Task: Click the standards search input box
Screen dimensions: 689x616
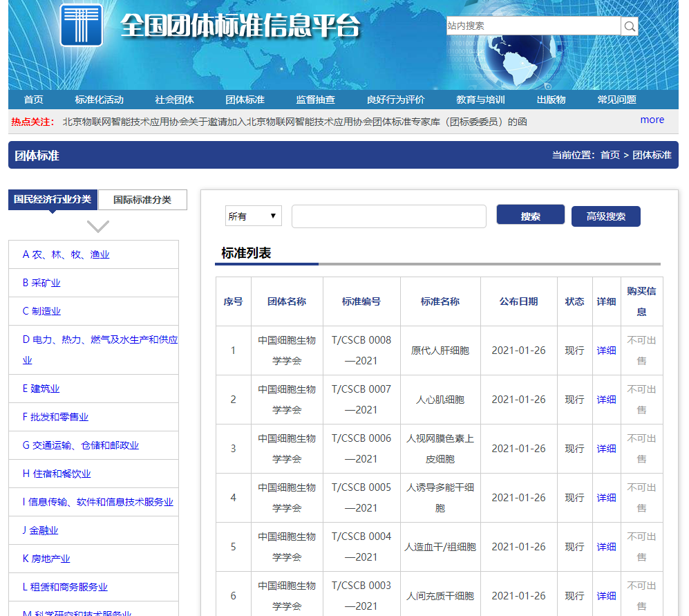Action: point(388,216)
